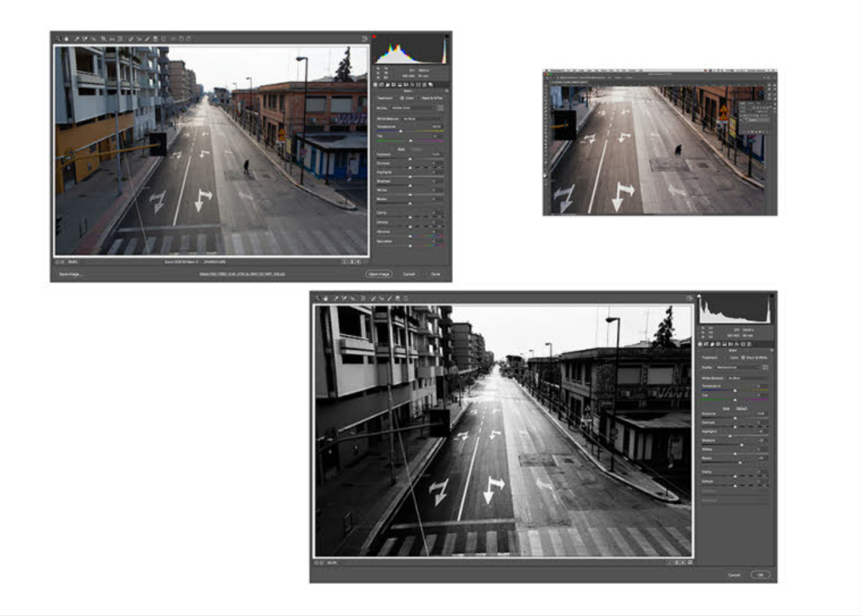
Task: Open the Profile dropdown in the color Camera Raw window
Action: pyautogui.click(x=413, y=108)
